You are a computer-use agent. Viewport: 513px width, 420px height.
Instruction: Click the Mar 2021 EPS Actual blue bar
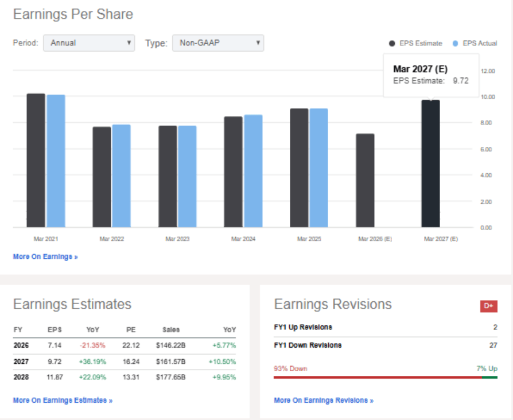point(56,161)
